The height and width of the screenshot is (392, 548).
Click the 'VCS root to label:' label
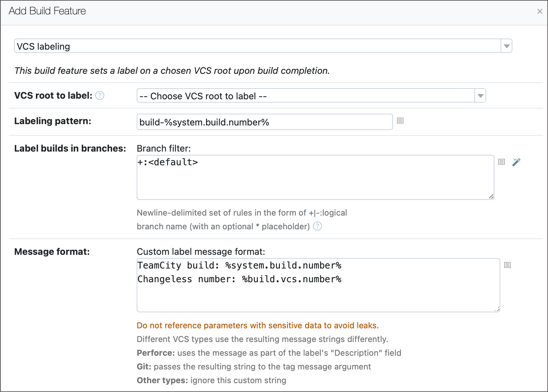point(53,95)
